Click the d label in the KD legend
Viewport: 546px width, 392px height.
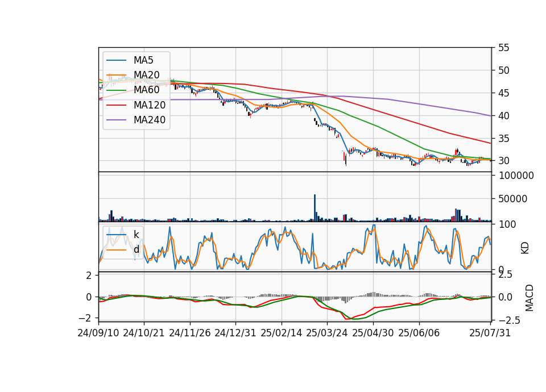pos(136,249)
